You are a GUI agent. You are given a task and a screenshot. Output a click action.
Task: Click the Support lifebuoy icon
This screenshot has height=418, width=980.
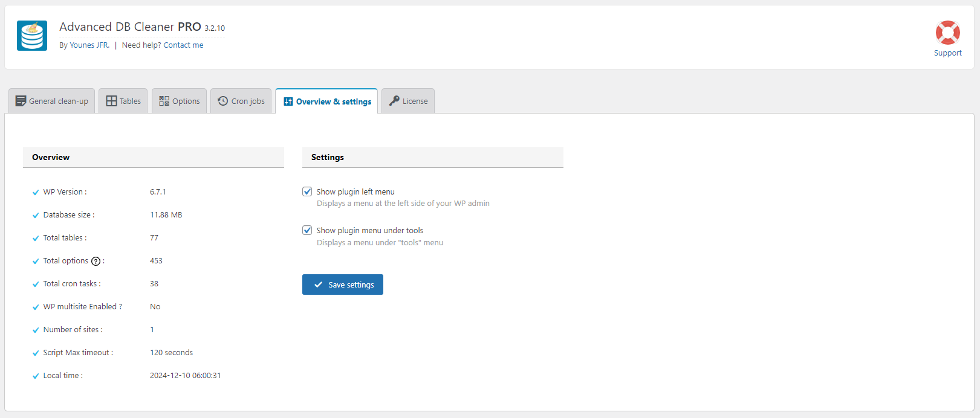click(947, 33)
